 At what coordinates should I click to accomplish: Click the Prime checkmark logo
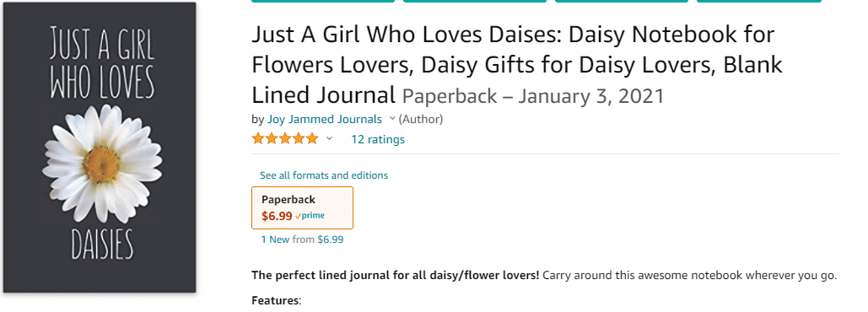310,216
